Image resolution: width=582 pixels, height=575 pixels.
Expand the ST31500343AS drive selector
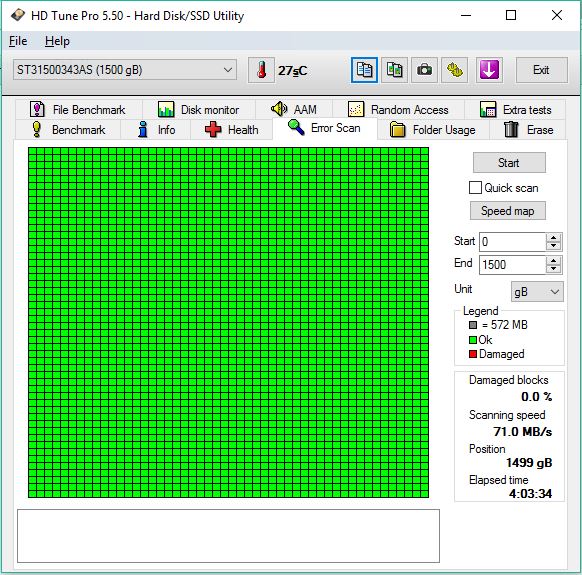click(x=125, y=70)
